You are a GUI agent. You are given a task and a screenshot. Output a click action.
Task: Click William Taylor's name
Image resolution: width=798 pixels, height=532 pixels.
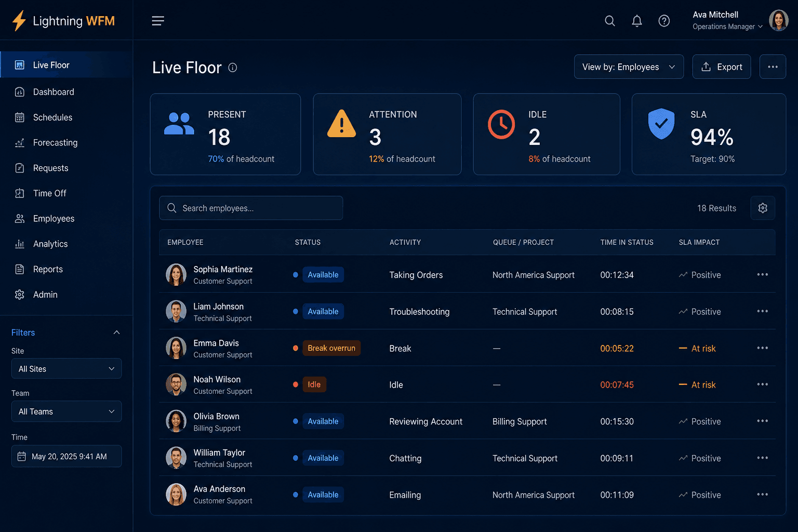[219, 453]
